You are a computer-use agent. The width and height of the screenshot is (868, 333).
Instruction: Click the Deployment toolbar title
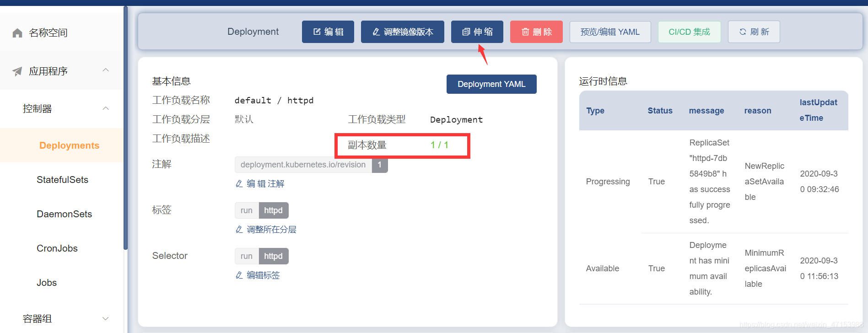[x=253, y=32]
